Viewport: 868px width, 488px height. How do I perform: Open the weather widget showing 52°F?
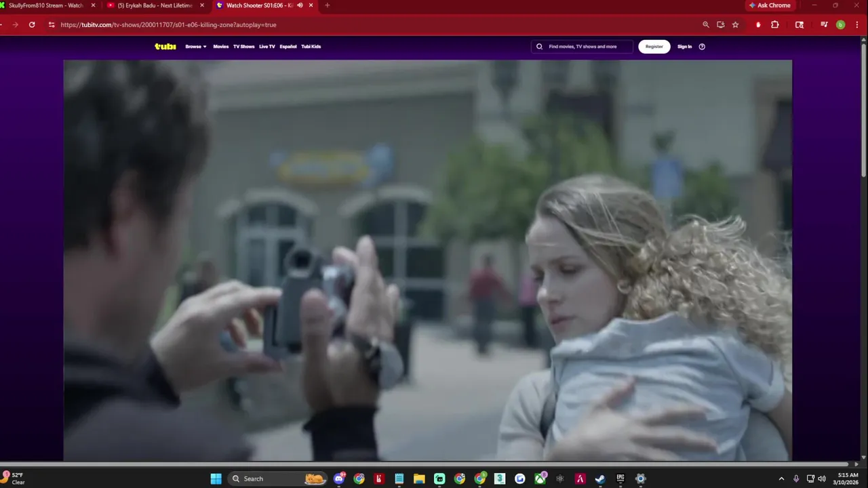(14, 479)
